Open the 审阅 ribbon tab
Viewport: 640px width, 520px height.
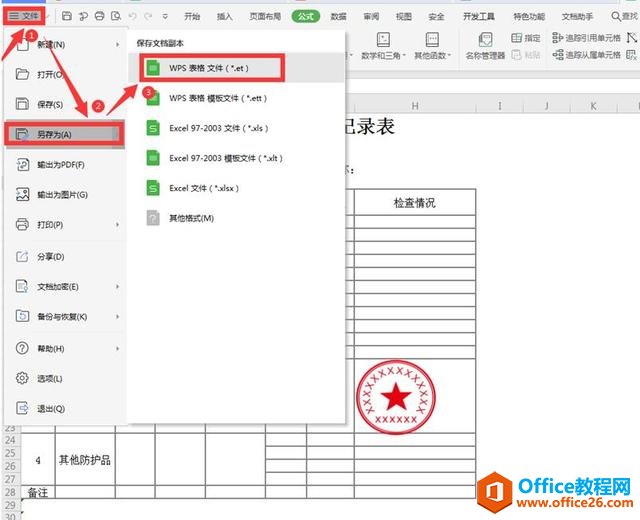coord(371,16)
